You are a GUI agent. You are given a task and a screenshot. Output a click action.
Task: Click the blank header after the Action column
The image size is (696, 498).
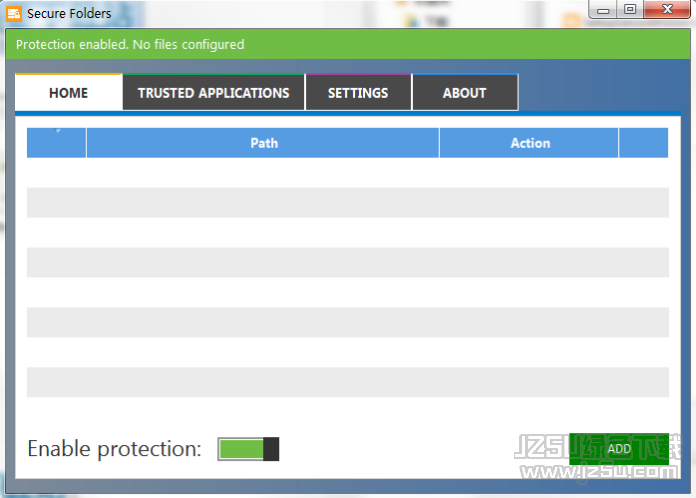click(x=644, y=143)
